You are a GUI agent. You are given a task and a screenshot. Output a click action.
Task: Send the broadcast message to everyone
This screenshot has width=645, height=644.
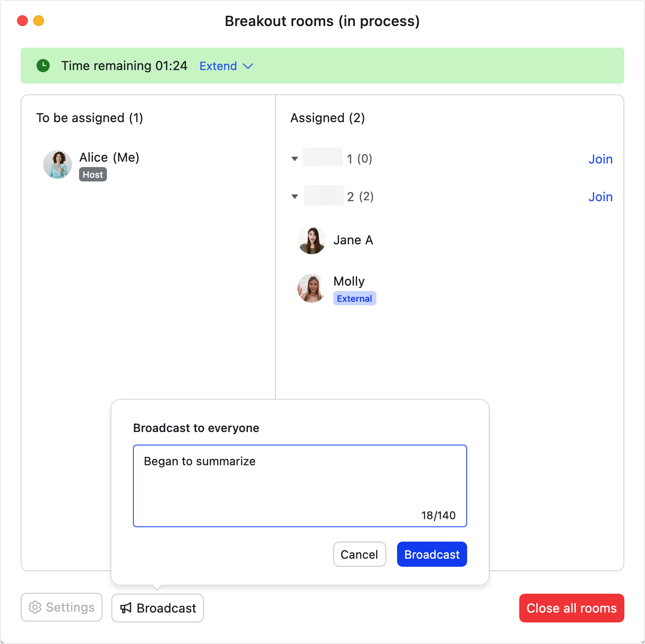[x=431, y=554]
